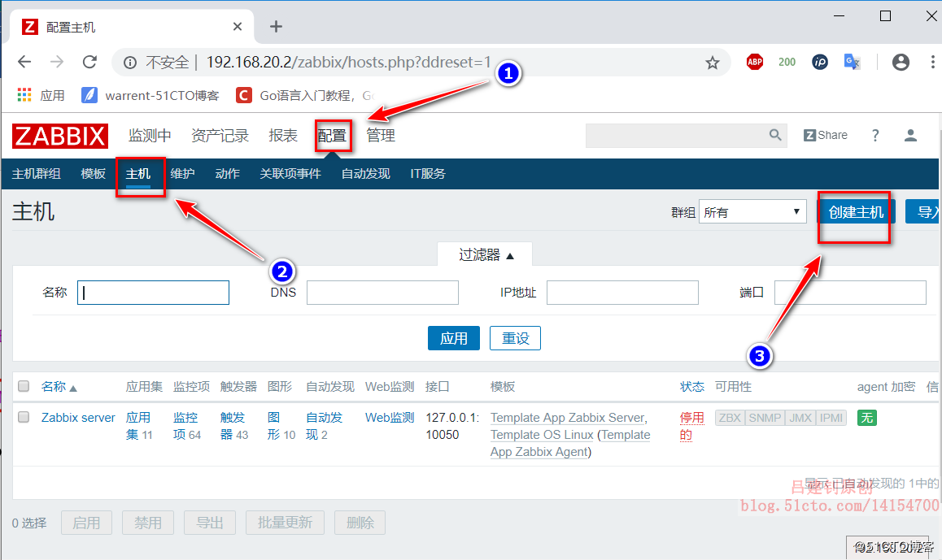This screenshot has height=560, width=942.
Task: Go to 主机群组 submenu
Action: 36,173
